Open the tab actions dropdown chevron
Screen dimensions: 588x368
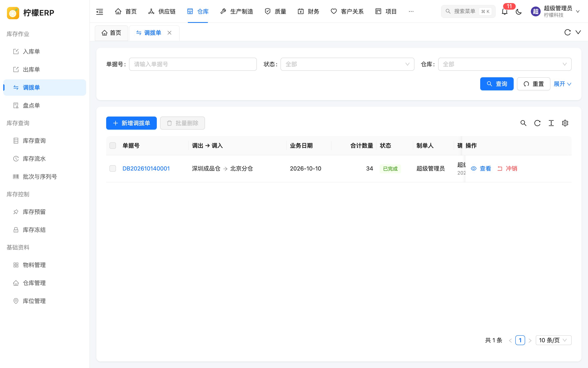pyautogui.click(x=578, y=32)
